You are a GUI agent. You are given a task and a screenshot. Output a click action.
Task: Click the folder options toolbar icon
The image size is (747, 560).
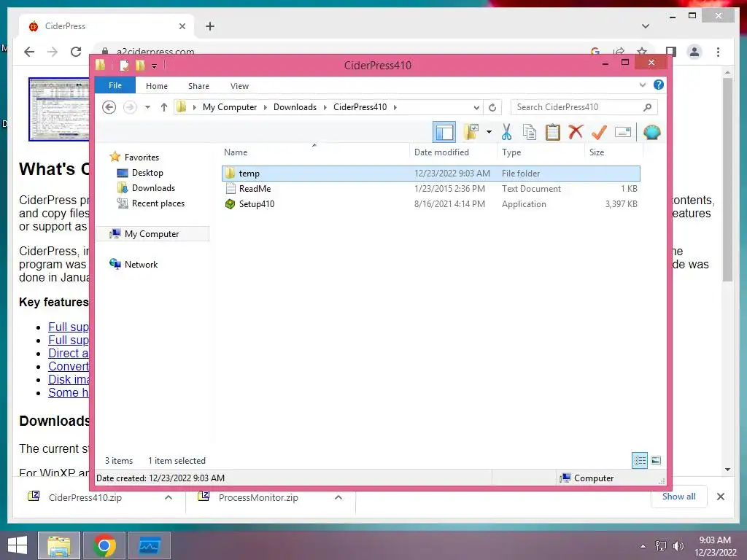coord(471,132)
